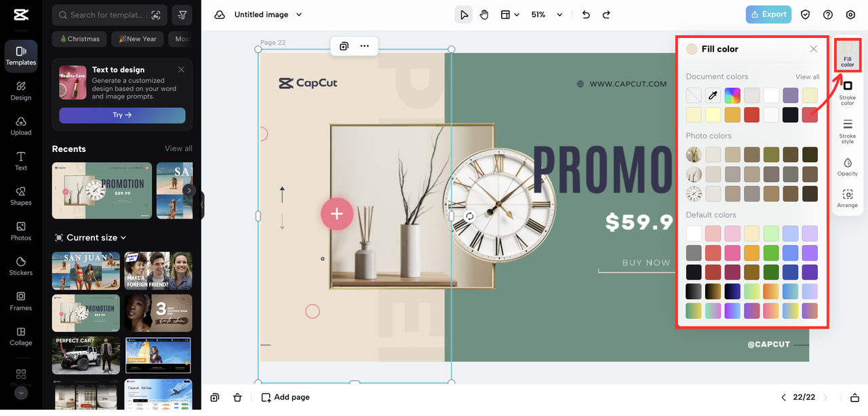Click the shield security icon
The width and height of the screenshot is (868, 416).
[x=806, y=14]
